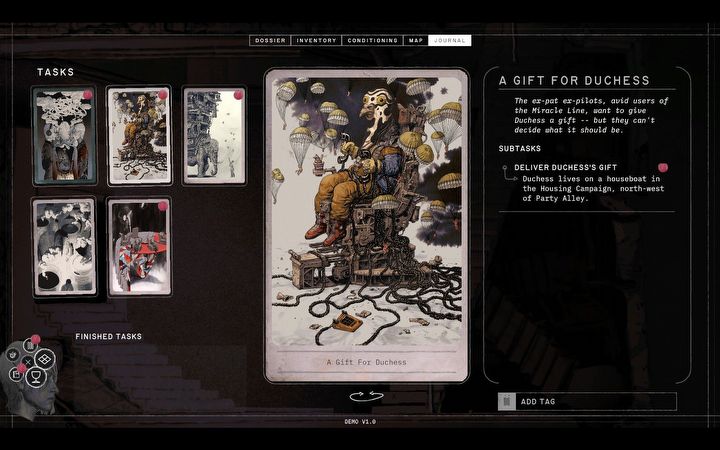Viewport: 720px width, 450px height.
Task: Select the parachute throne task card
Action: tap(138, 135)
